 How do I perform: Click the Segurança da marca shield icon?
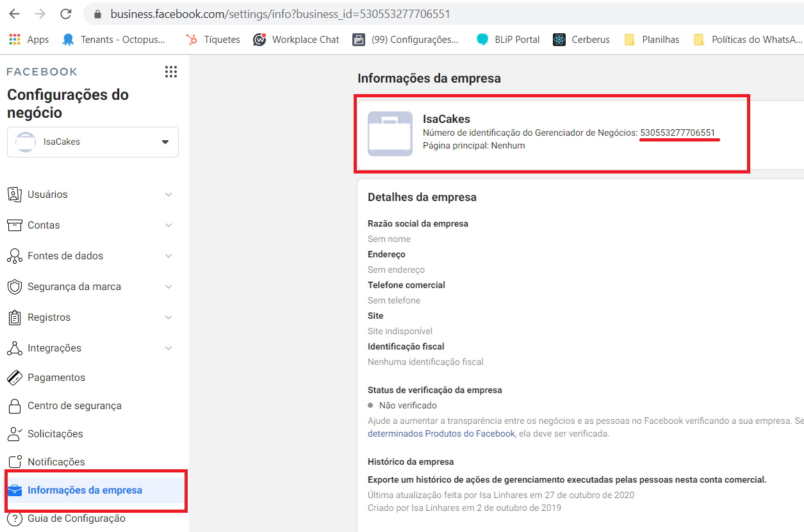14,287
